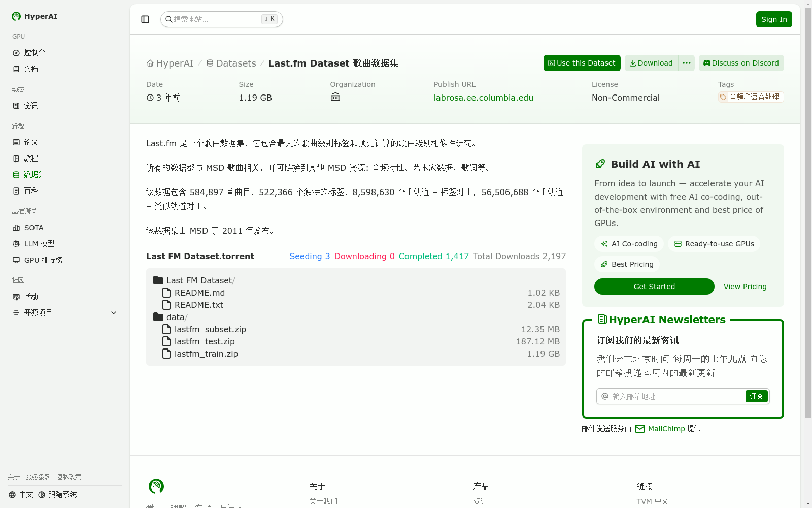Open 控制台 console in sidebar
The height and width of the screenshot is (508, 812).
(x=64, y=53)
